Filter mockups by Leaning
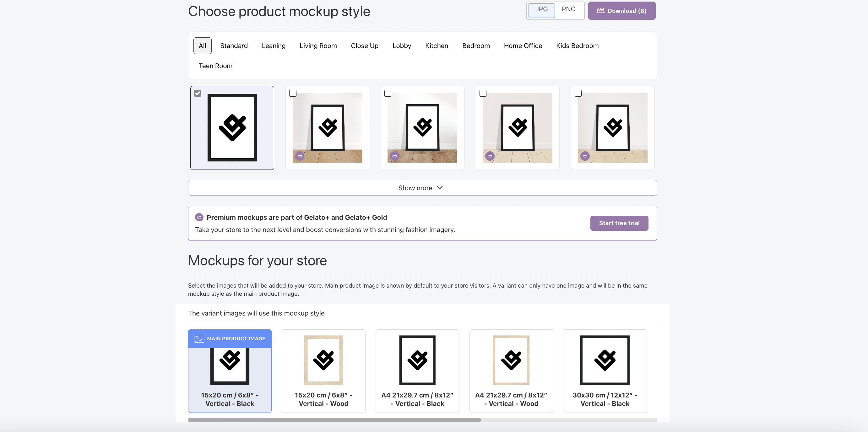The height and width of the screenshot is (432, 868). click(x=274, y=46)
